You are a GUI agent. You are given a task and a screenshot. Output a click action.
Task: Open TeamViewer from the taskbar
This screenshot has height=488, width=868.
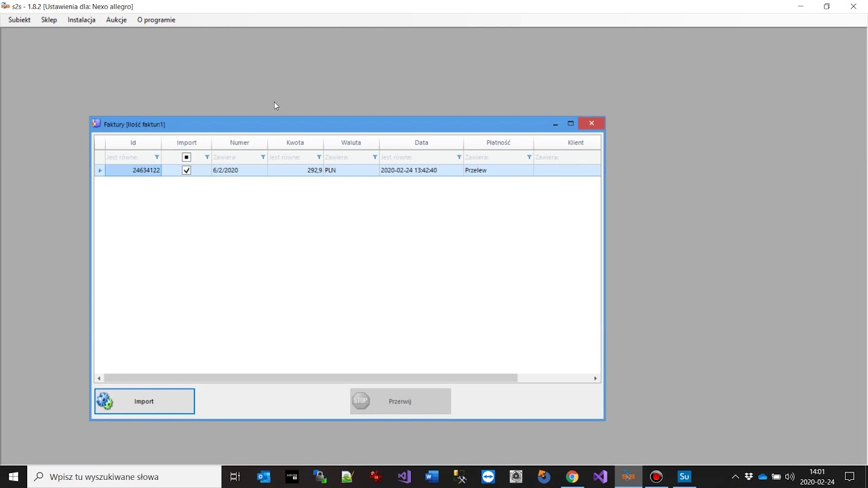click(x=488, y=476)
